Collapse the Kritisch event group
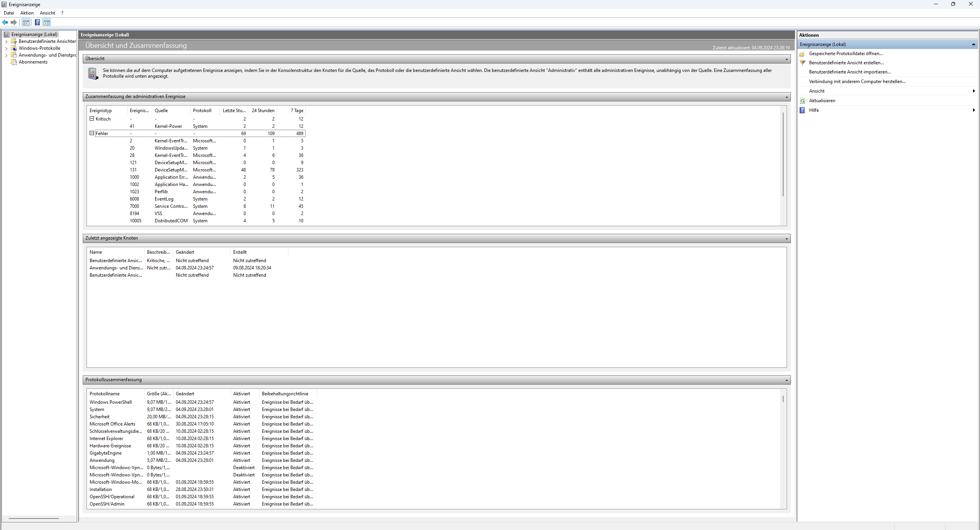This screenshot has width=980, height=530. click(92, 119)
